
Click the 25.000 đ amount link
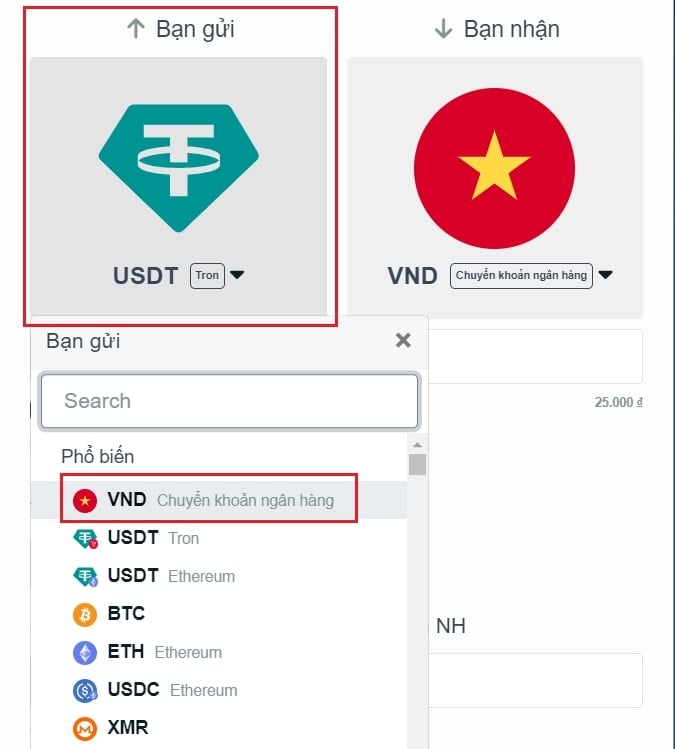618,402
